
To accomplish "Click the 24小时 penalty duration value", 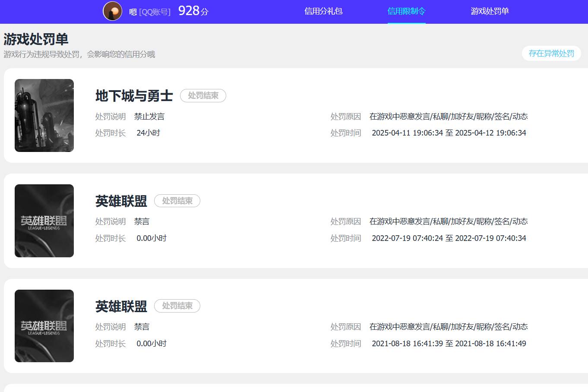I will [x=148, y=133].
